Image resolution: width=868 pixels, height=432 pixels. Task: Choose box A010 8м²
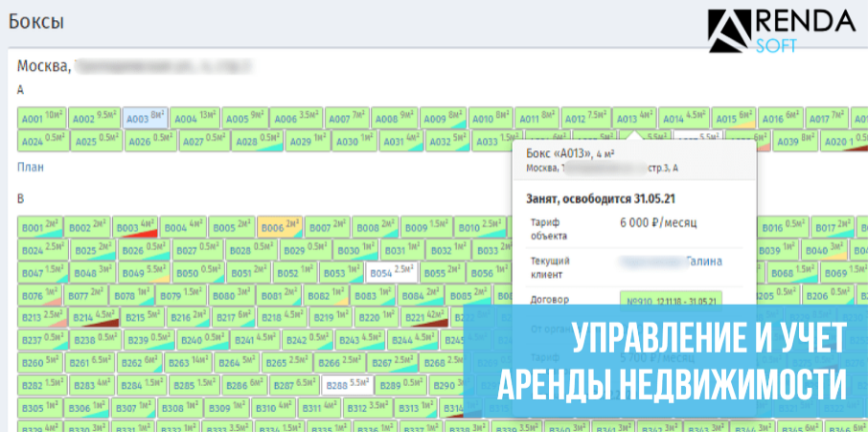[x=491, y=118]
